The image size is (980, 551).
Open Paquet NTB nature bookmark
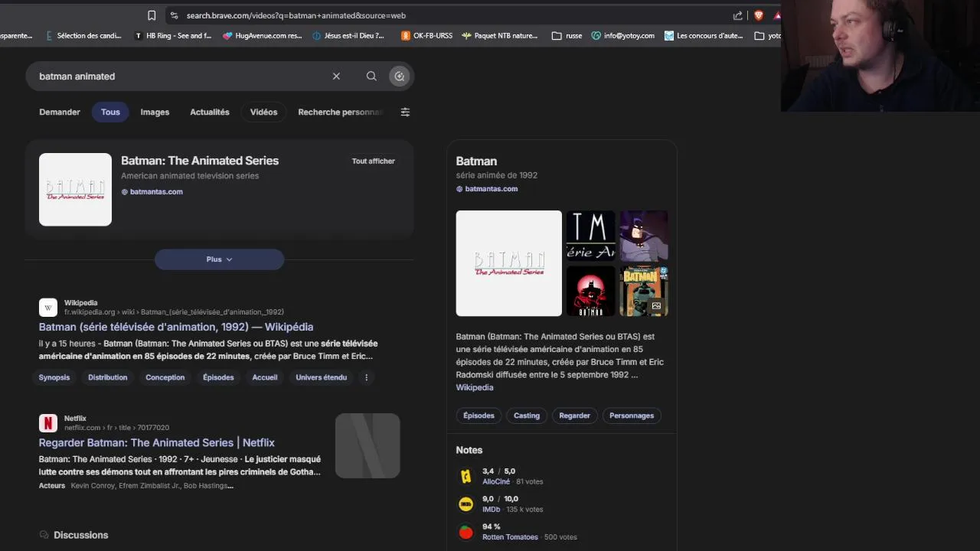click(499, 35)
